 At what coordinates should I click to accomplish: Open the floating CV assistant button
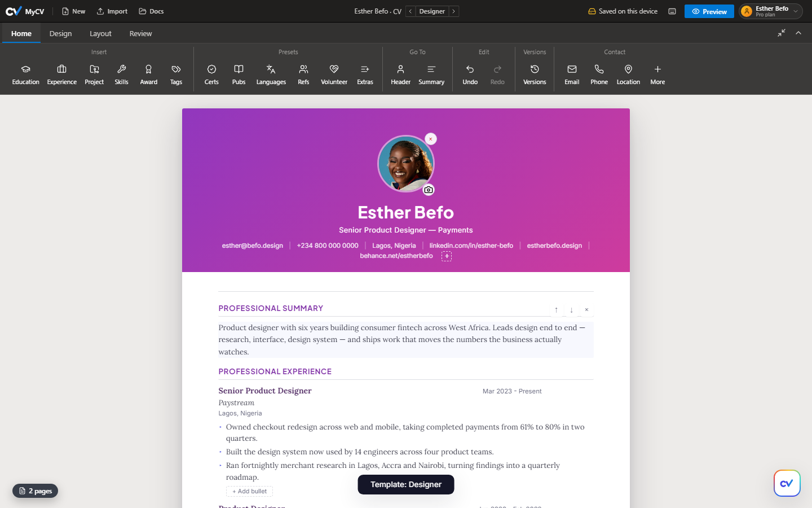click(x=787, y=483)
